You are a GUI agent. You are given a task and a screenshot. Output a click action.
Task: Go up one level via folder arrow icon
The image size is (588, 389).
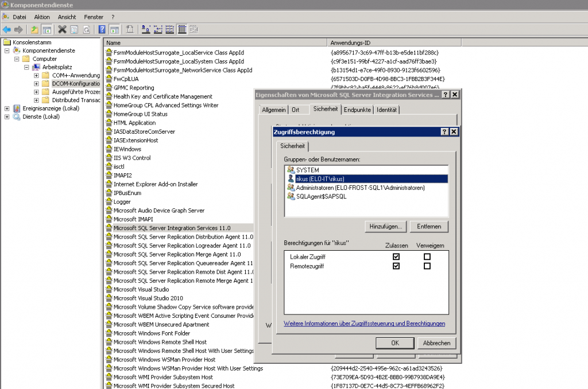34,30
